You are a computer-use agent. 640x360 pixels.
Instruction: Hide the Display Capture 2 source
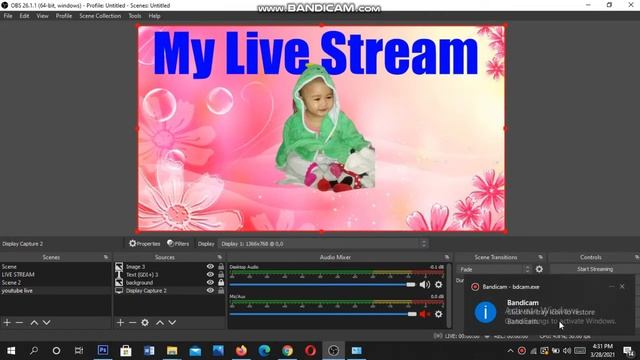click(x=210, y=291)
